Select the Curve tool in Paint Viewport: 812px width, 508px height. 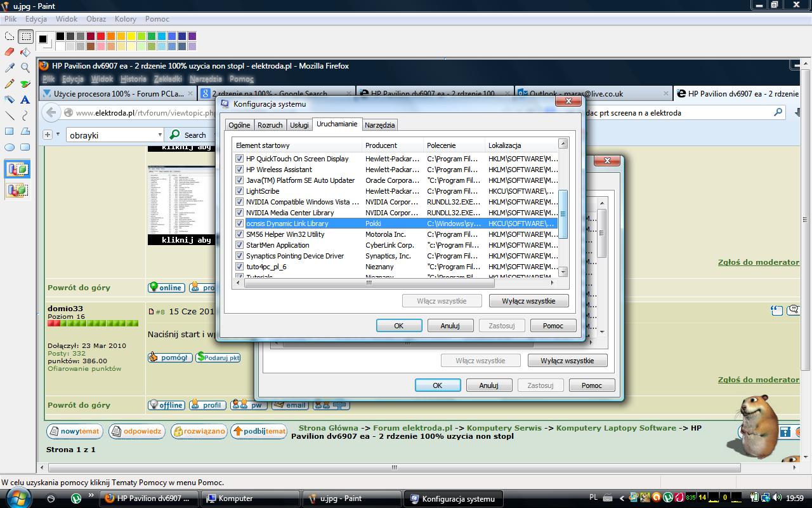(x=25, y=116)
